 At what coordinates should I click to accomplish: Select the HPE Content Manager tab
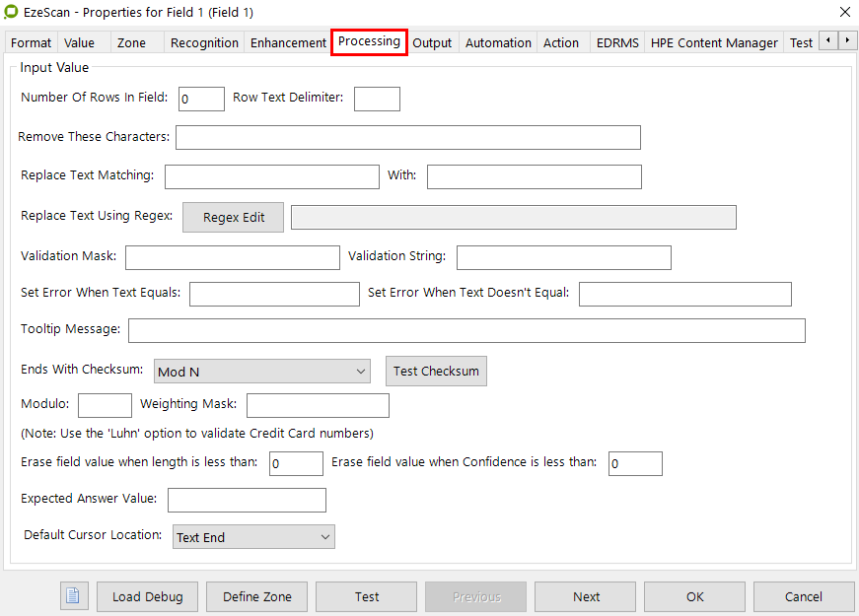[715, 42]
